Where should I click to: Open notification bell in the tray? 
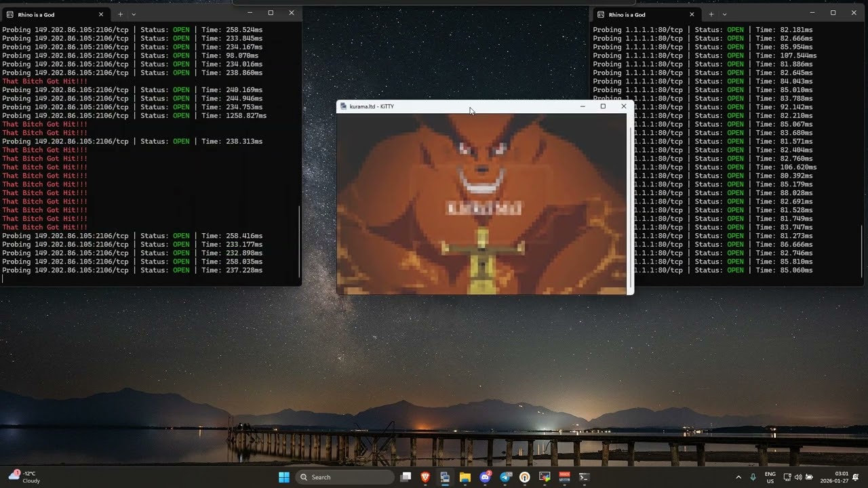[x=856, y=477]
